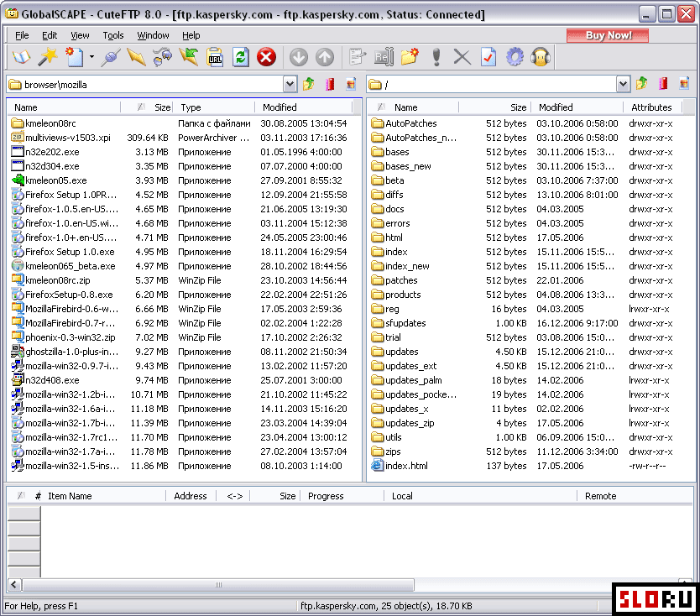
Task: Click inside the local path field
Action: 145,85
